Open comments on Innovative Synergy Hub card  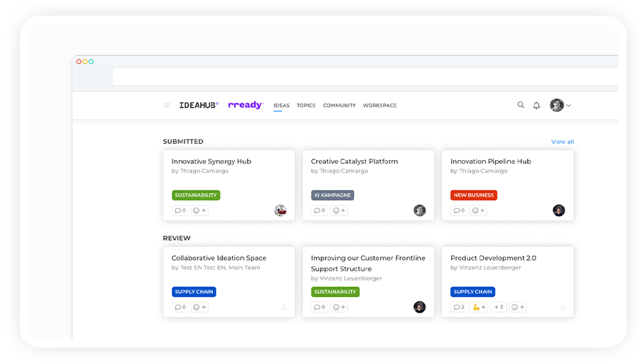(180, 210)
